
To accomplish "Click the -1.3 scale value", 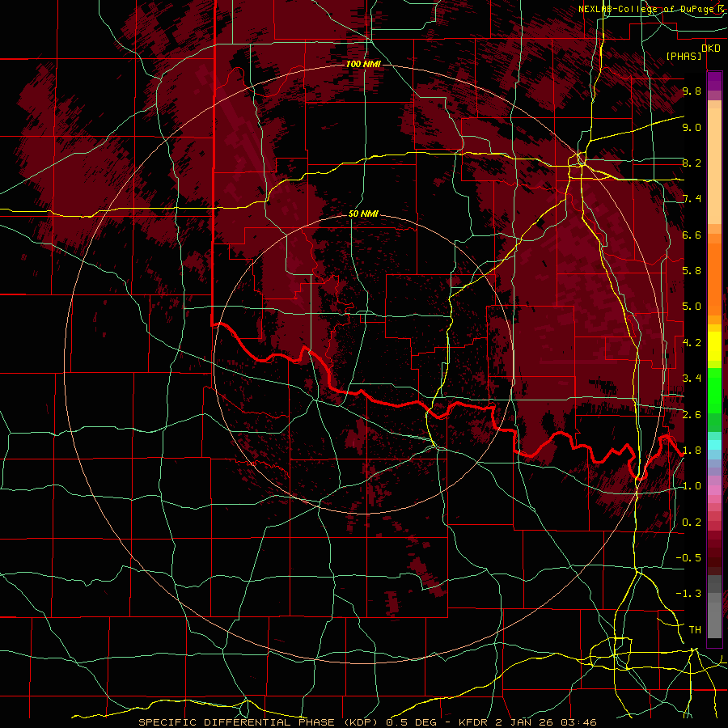I will (688, 595).
